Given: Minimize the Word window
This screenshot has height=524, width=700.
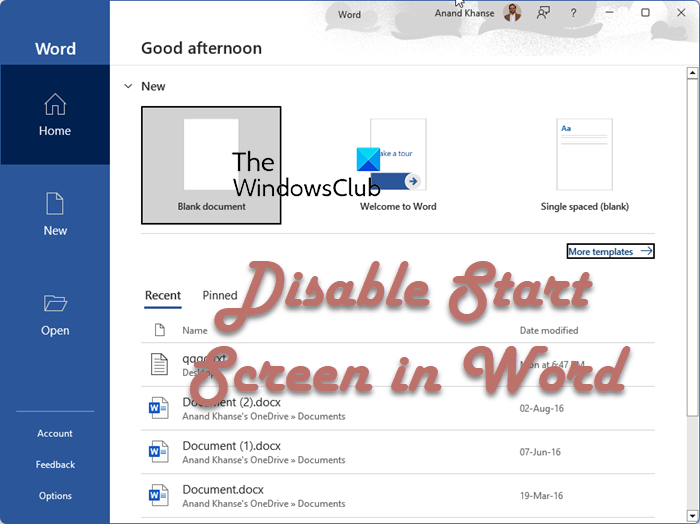Looking at the screenshot, I should [x=609, y=12].
